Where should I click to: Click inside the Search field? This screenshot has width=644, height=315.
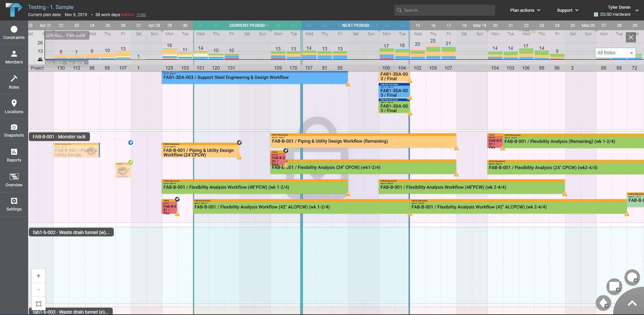tap(444, 10)
